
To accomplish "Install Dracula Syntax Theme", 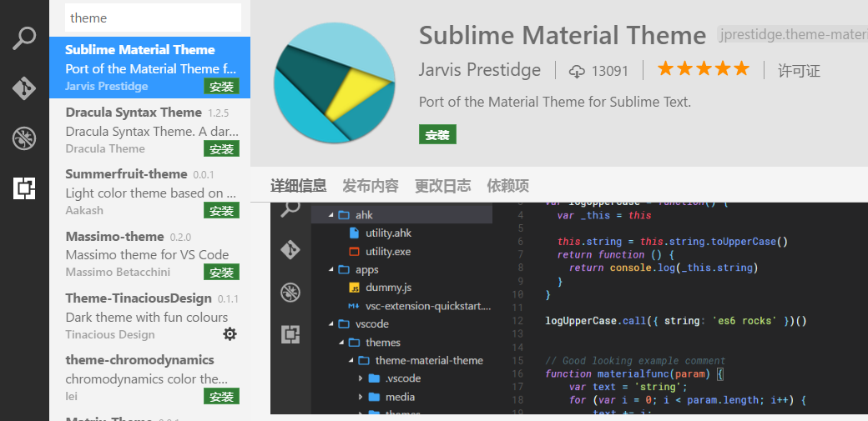I will pos(221,149).
